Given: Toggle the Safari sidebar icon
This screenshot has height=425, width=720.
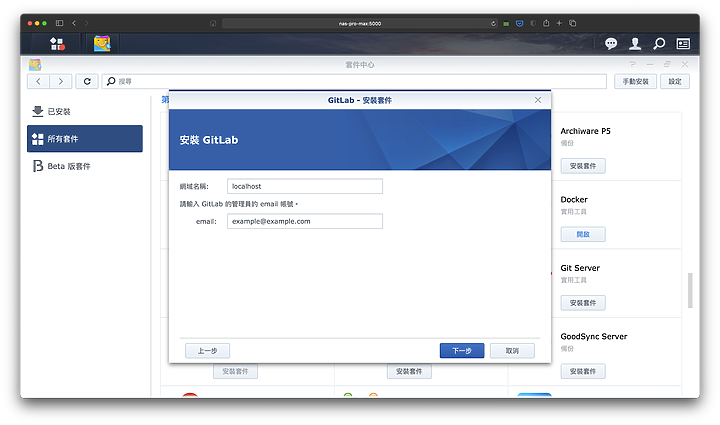Looking at the screenshot, I should click(x=59, y=23).
